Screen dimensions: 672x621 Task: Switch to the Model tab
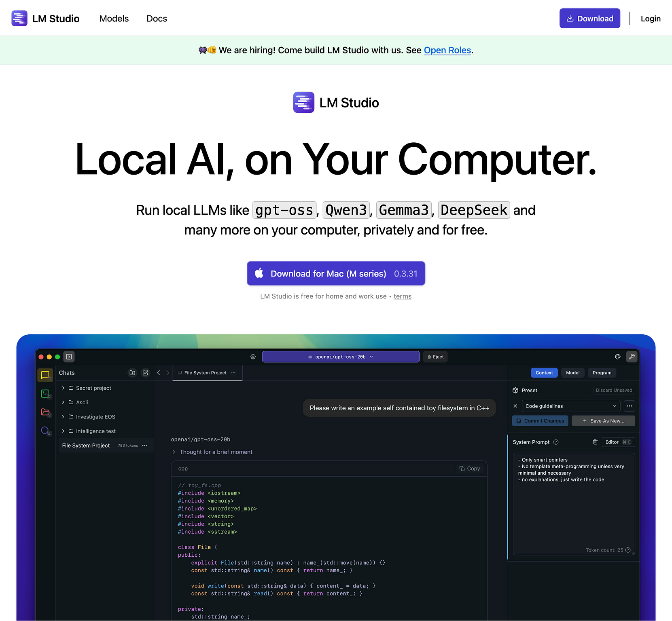tap(572, 372)
